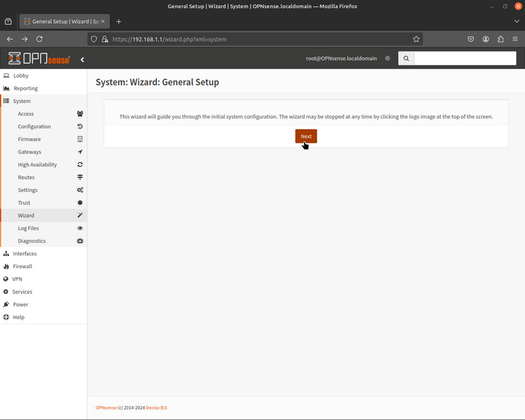The image size is (525, 420).
Task: Select the General Setup Wizard tab
Action: point(64,22)
